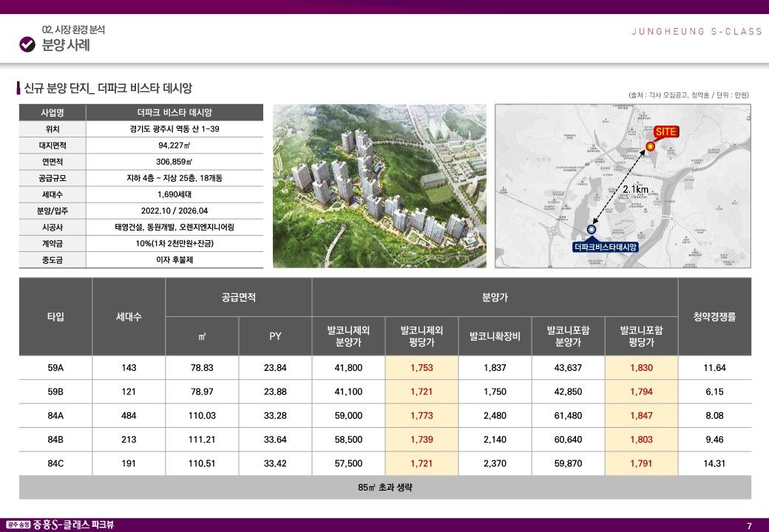769x532 pixels.
Task: Click the 청약경쟁률 column header
Action: tap(714, 317)
